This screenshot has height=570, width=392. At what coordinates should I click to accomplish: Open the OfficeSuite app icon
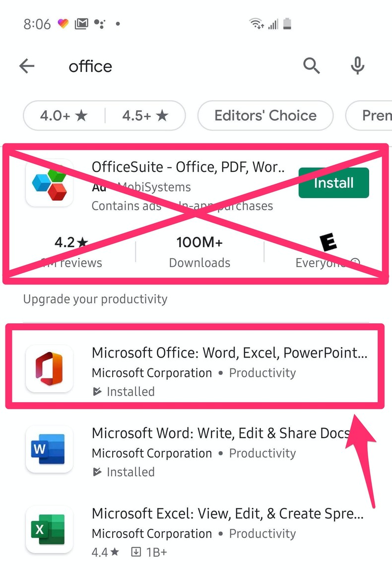pyautogui.click(x=50, y=184)
